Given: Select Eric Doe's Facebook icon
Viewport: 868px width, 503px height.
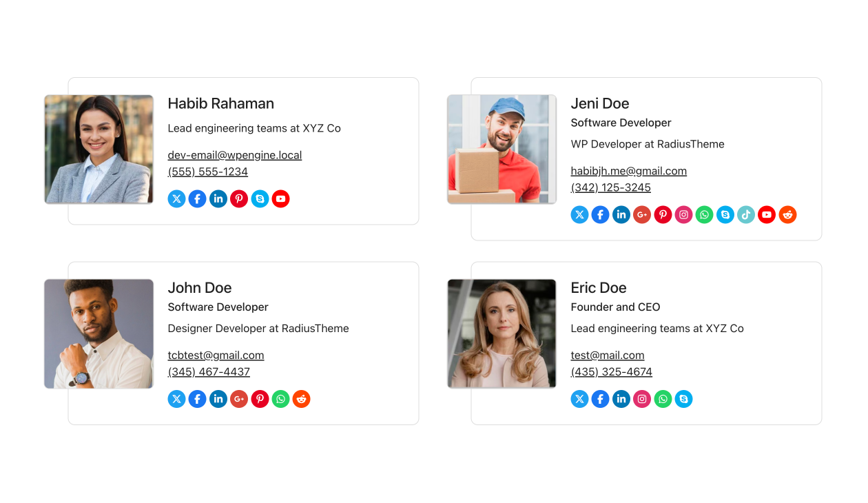Looking at the screenshot, I should pyautogui.click(x=601, y=399).
